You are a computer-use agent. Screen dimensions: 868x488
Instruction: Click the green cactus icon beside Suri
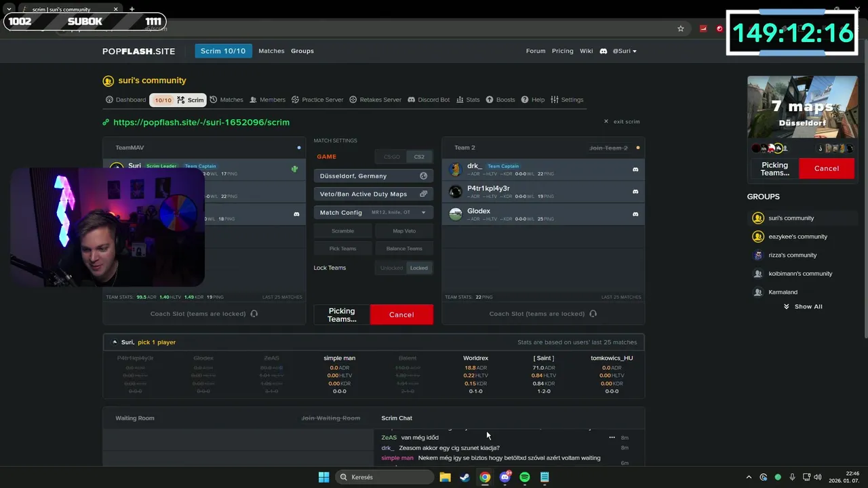[294, 169]
